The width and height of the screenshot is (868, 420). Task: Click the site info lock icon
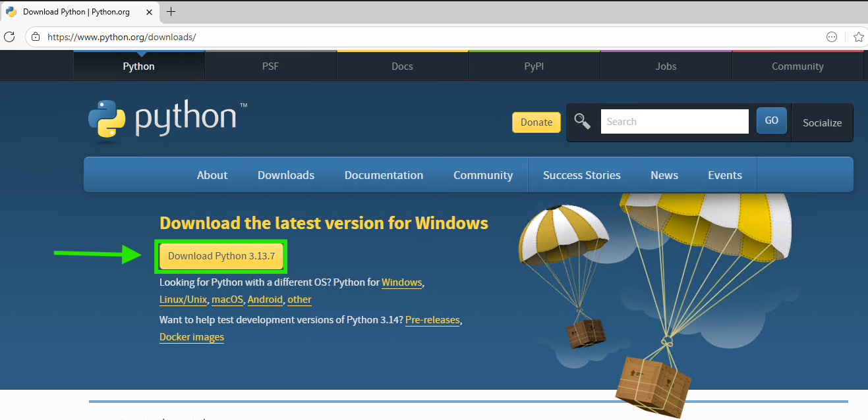[36, 37]
